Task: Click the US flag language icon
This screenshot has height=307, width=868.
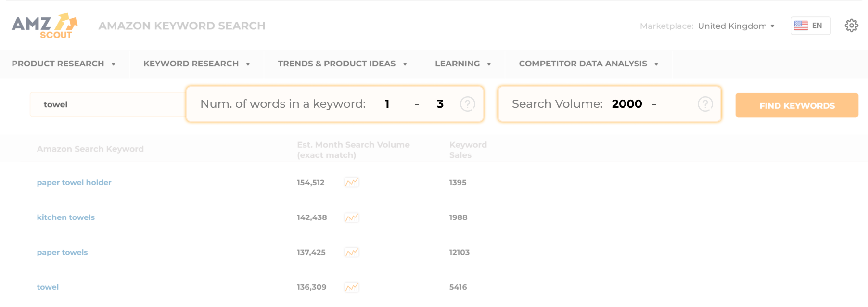Action: click(801, 25)
